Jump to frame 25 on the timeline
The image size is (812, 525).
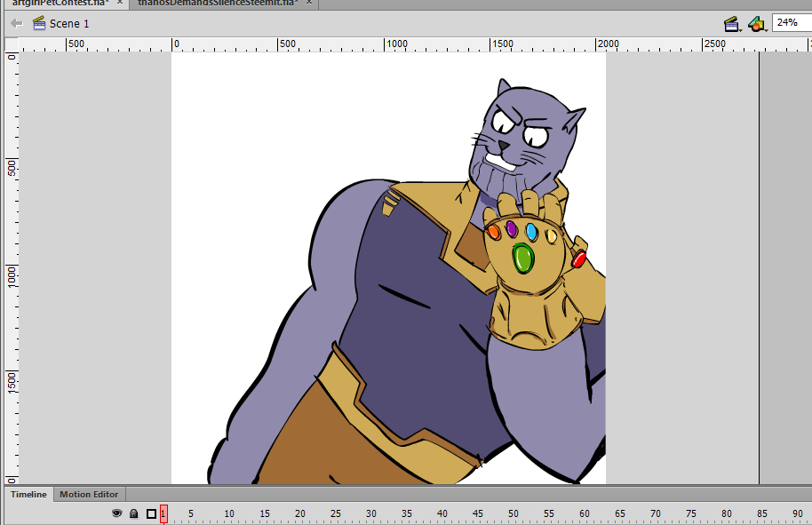(x=336, y=513)
